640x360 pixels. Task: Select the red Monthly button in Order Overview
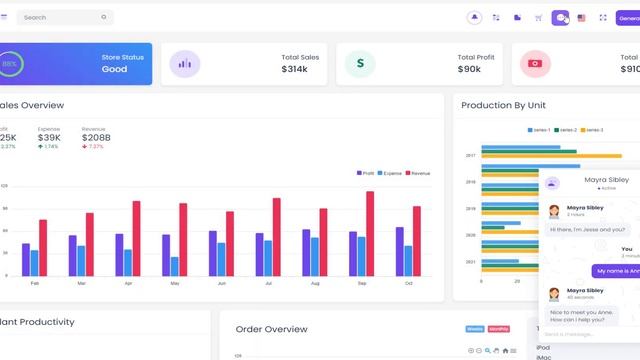click(x=499, y=329)
